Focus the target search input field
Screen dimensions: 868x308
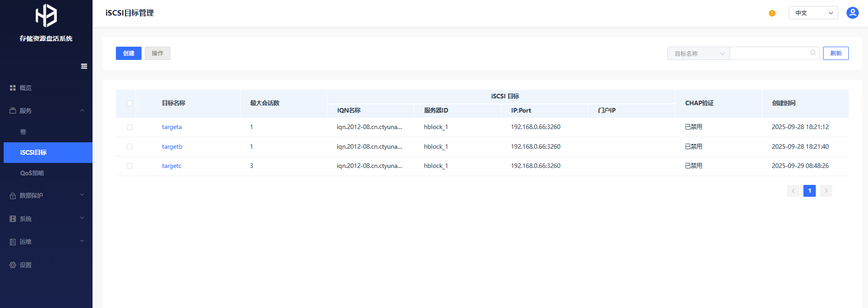(769, 54)
